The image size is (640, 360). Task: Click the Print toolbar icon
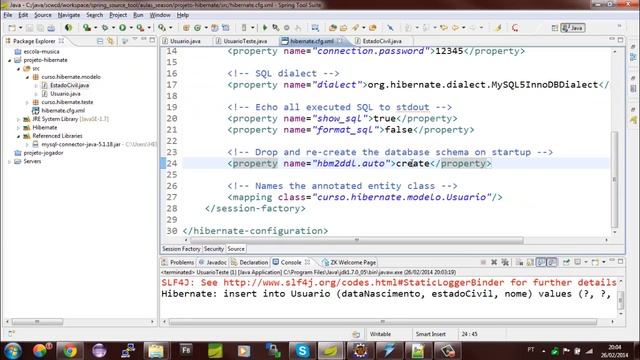coord(51,28)
